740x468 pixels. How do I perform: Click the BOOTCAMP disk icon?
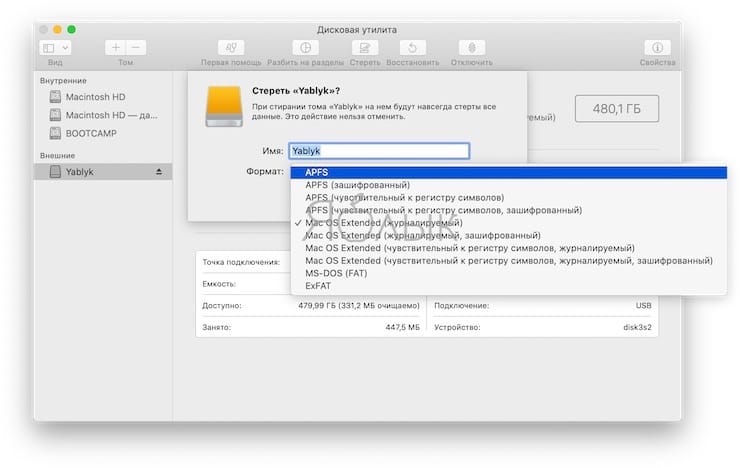pos(55,134)
